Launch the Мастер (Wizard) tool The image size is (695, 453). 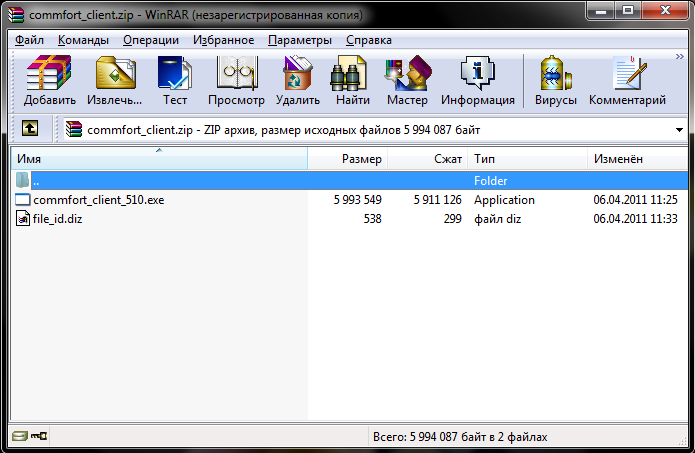point(407,73)
